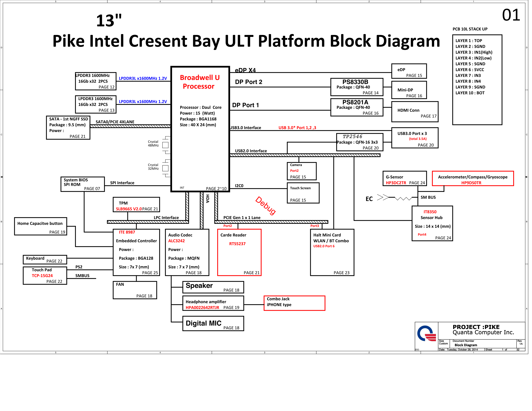Click the SM BUS resistor symbol
Viewport: 532px width, 411px height.
click(x=403, y=198)
